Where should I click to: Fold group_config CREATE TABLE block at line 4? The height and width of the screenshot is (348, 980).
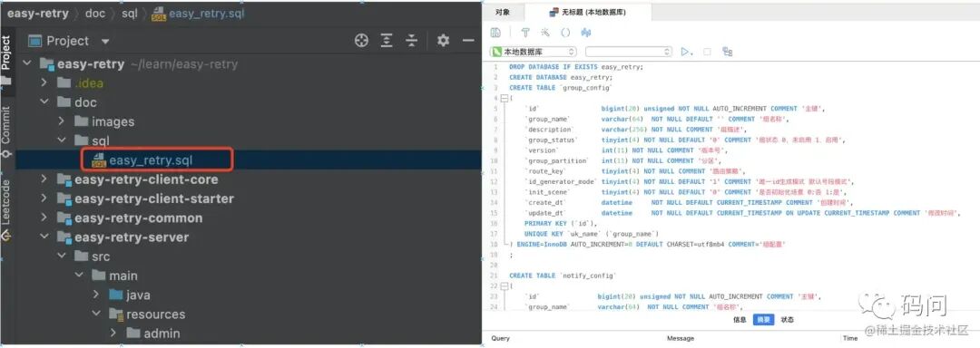pyautogui.click(x=504, y=98)
